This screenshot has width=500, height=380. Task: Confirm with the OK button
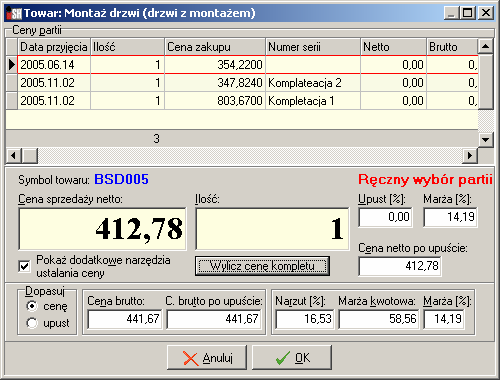click(292, 358)
